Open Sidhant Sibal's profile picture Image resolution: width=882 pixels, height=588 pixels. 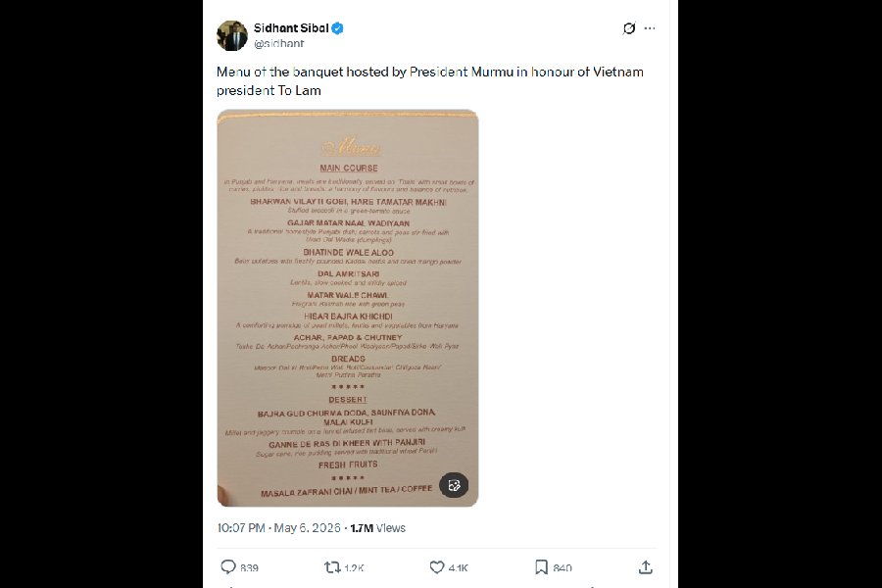tap(231, 35)
